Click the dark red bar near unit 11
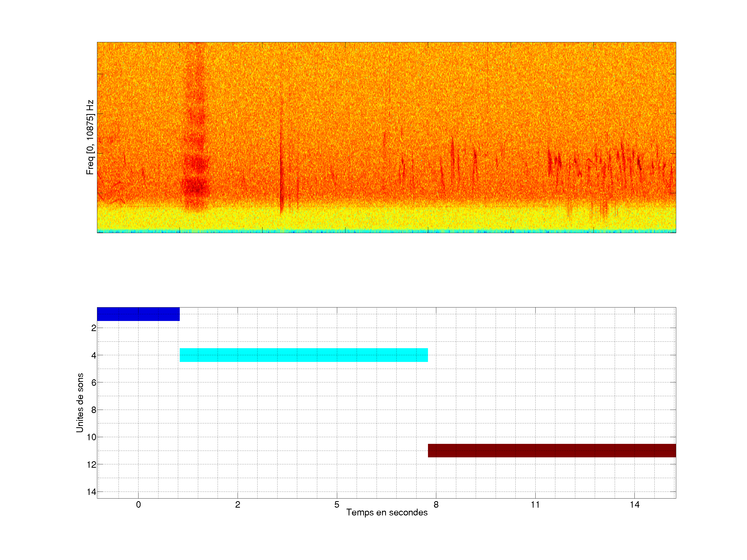Screen dimensions: 747x560 click(551, 450)
